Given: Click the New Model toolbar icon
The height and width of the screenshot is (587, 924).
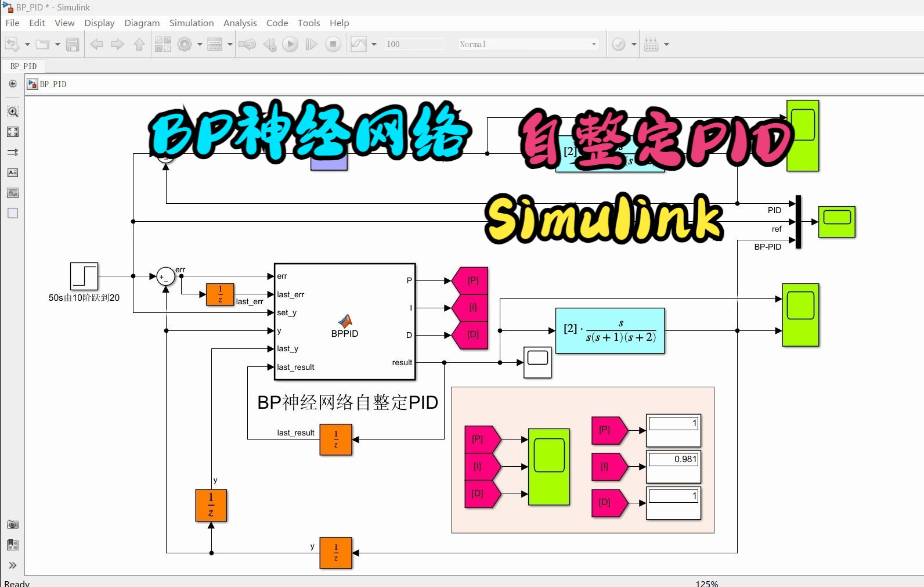Looking at the screenshot, I should (12, 44).
